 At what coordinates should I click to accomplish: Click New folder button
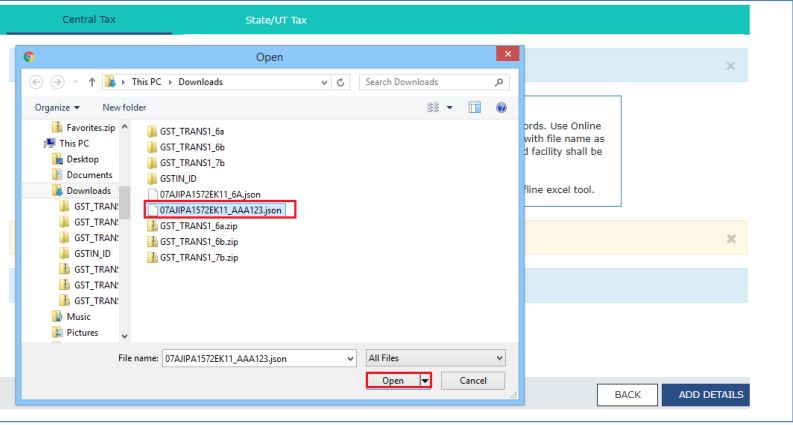[x=124, y=107]
